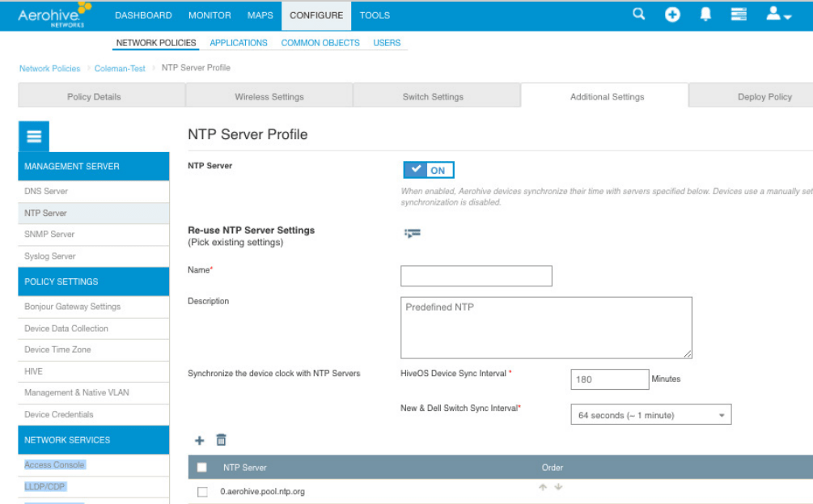Image resolution: width=813 pixels, height=504 pixels.
Task: Open the TOOLS menu
Action: click(375, 15)
